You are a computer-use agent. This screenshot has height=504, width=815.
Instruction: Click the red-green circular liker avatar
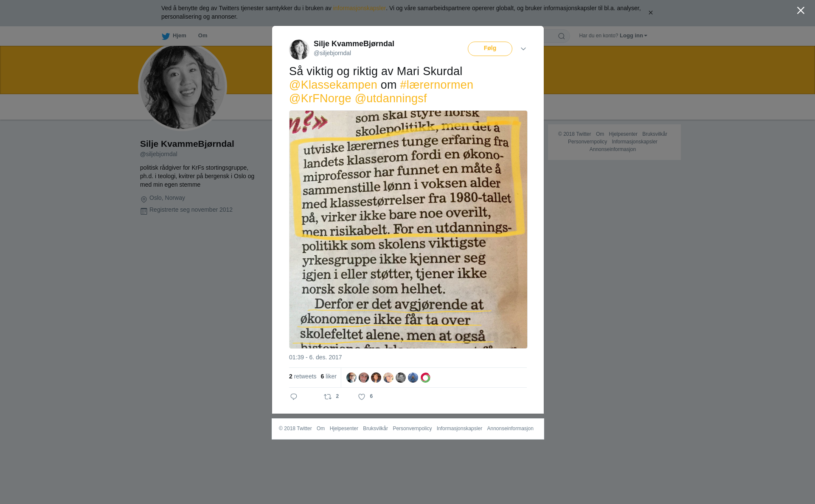[425, 378]
